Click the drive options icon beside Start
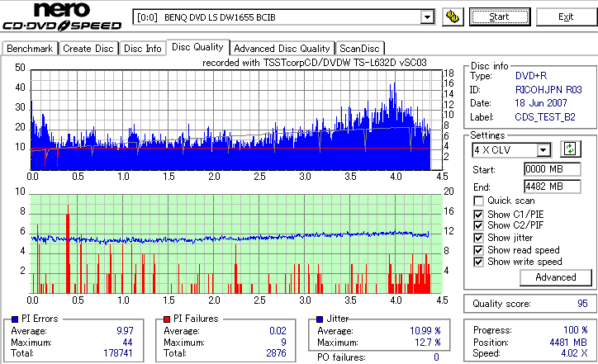 453,17
